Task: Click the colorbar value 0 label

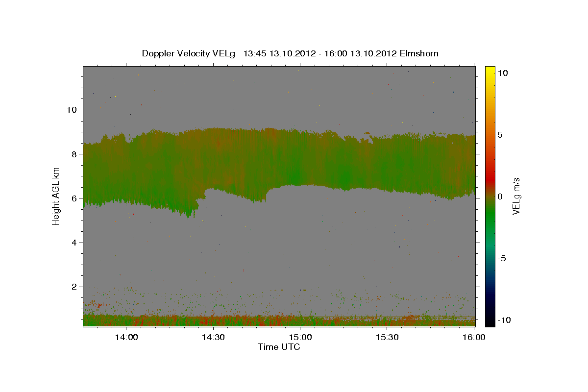Action: click(x=500, y=196)
